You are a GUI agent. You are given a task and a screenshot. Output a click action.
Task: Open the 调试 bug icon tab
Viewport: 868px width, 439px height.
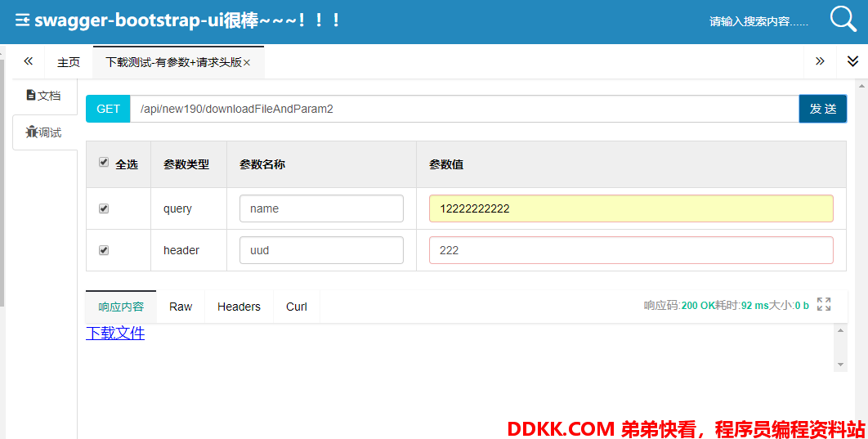[44, 132]
